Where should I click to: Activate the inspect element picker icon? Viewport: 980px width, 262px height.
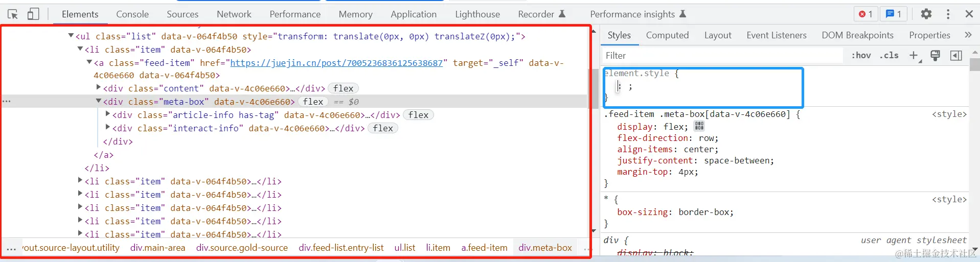13,14
